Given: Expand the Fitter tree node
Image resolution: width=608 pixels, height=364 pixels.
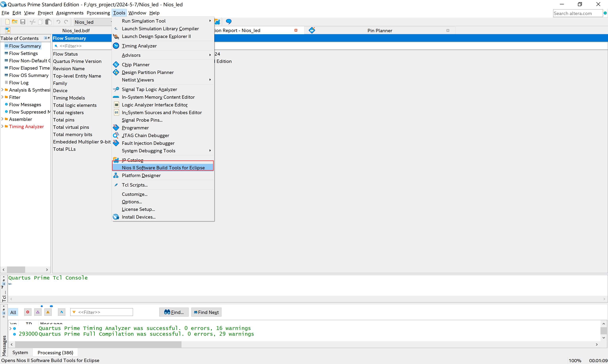Looking at the screenshot, I should point(2,97).
